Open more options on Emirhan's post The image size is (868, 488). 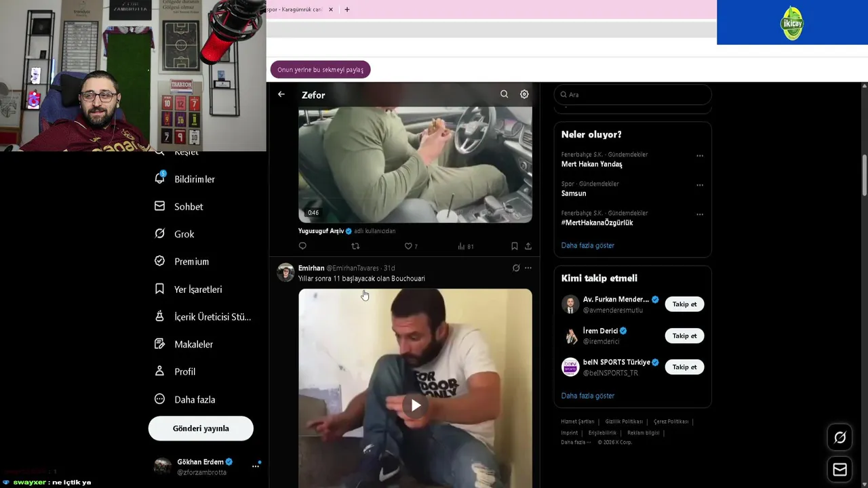coord(528,268)
